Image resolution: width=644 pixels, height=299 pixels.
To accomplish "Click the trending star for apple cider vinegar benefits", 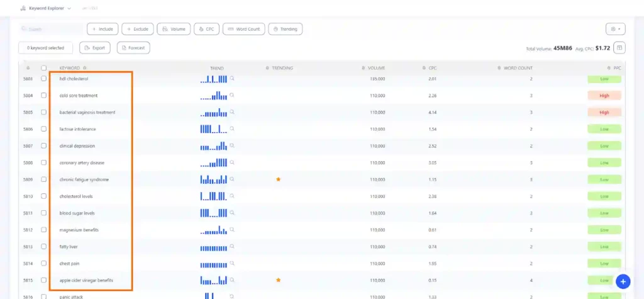I will [279, 280].
